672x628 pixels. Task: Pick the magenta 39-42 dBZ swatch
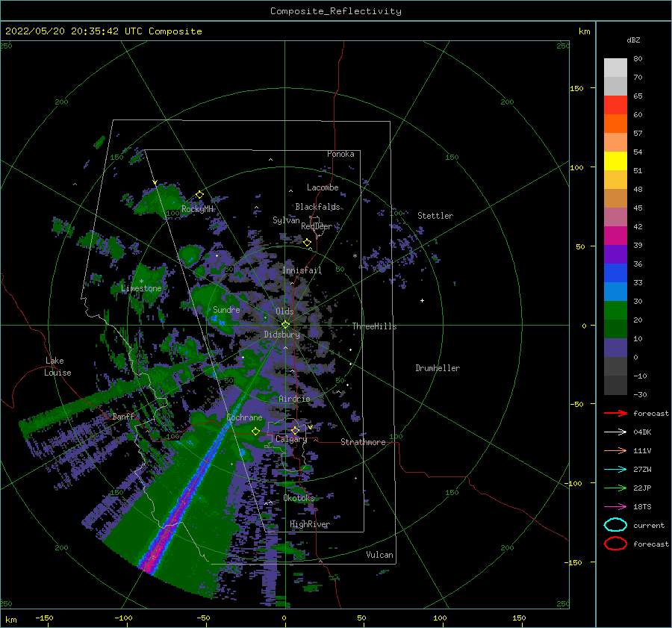pyautogui.click(x=615, y=236)
